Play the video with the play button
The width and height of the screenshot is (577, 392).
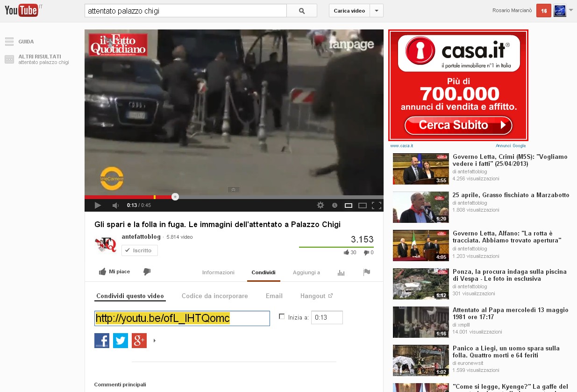click(98, 205)
